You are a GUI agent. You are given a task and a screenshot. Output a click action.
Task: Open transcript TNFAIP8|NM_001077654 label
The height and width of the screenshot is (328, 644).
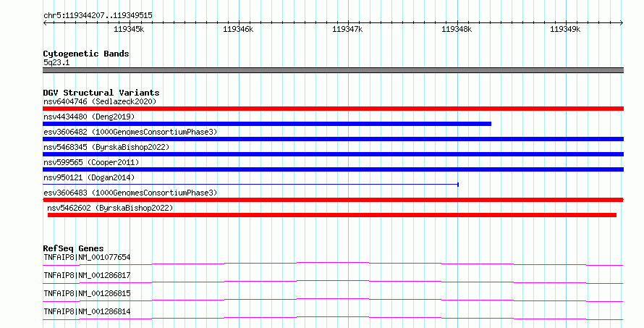87,257
